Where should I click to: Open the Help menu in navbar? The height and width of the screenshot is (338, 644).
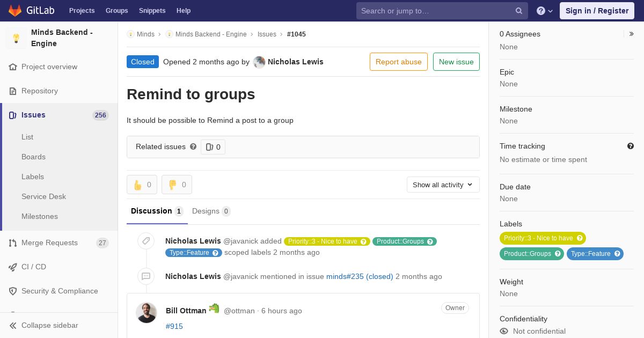point(184,11)
